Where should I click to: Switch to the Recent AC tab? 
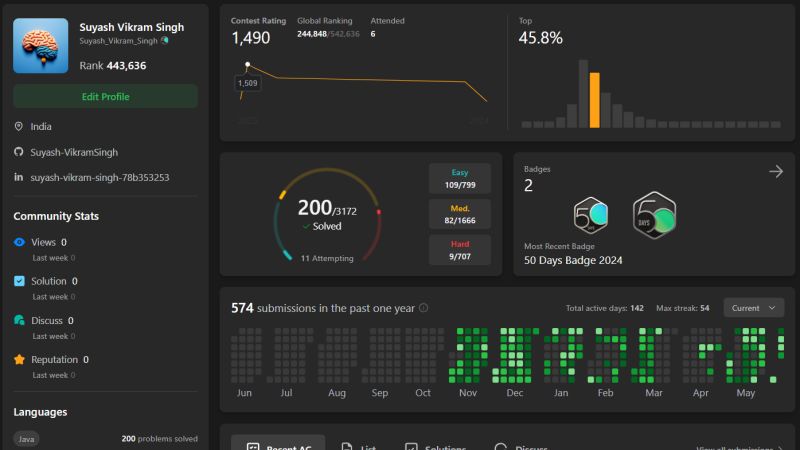278,444
